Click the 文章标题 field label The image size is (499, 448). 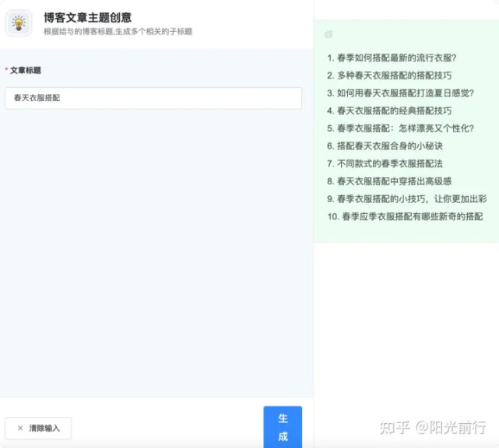26,70
